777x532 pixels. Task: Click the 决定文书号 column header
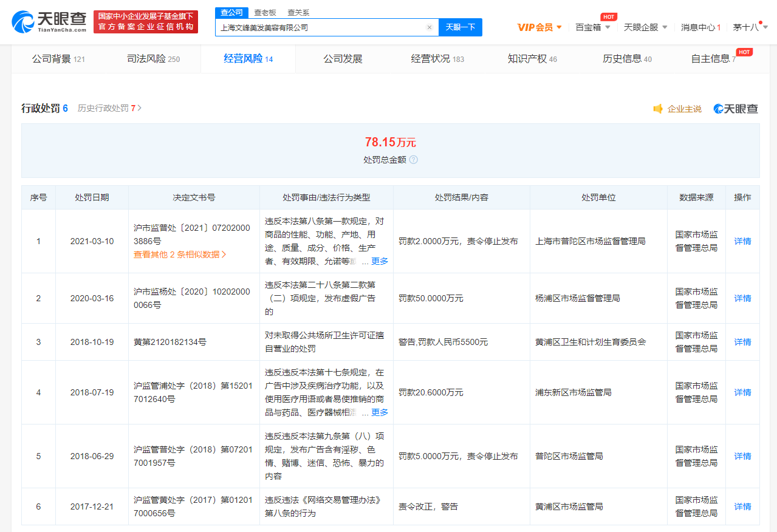[194, 197]
